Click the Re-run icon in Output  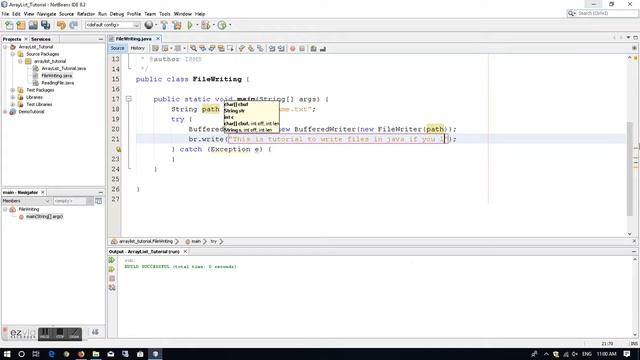[x=112, y=260]
